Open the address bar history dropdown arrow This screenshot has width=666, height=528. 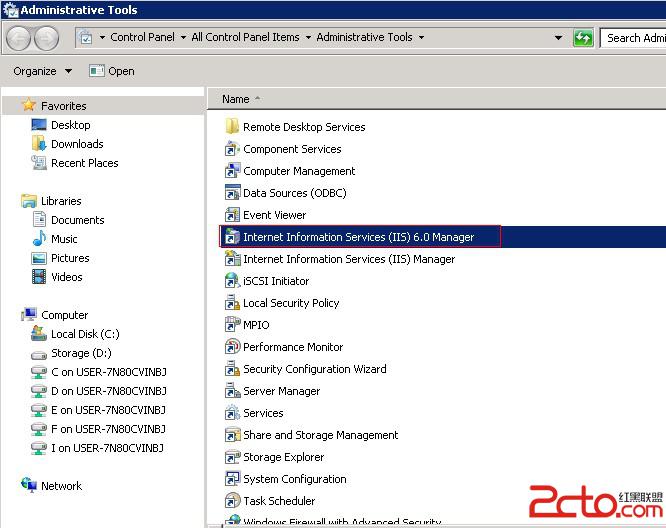coord(559,38)
